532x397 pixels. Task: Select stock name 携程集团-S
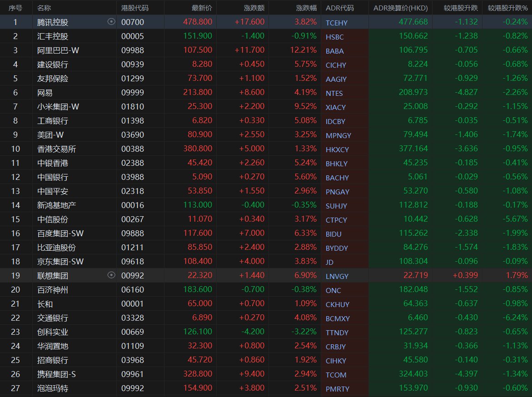[56, 374]
